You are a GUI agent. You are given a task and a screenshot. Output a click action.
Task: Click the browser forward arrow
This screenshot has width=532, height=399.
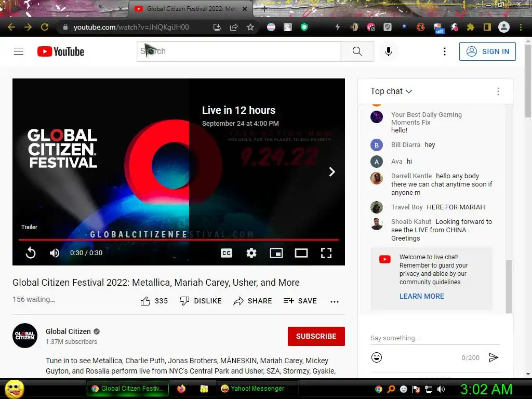coord(28,27)
